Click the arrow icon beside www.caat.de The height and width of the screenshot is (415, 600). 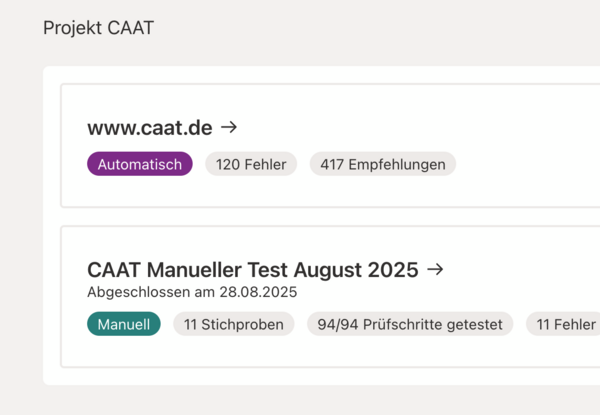tap(229, 127)
